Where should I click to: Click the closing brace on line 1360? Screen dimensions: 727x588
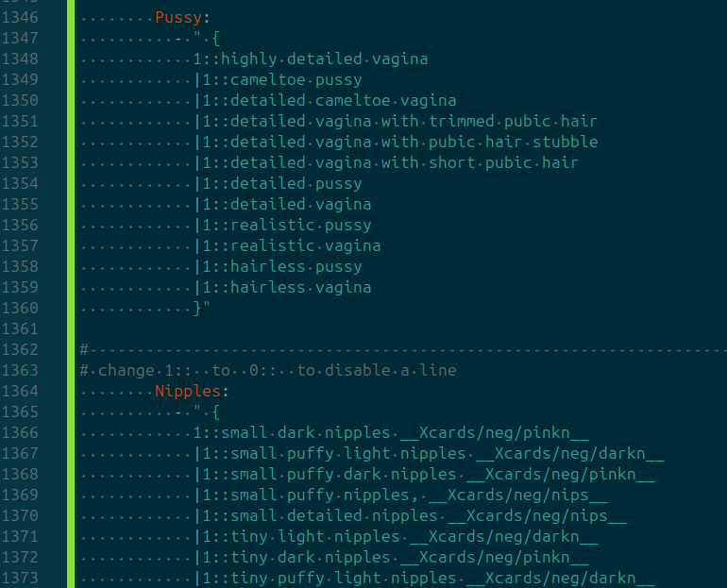pyautogui.click(x=197, y=308)
